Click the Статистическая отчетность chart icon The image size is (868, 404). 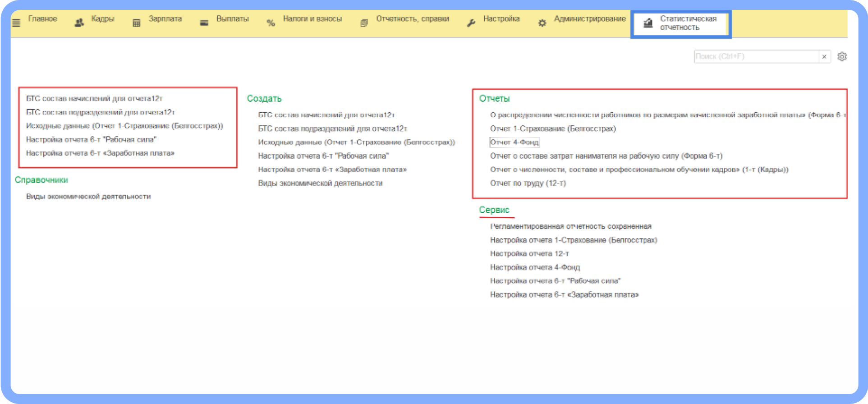(x=648, y=23)
